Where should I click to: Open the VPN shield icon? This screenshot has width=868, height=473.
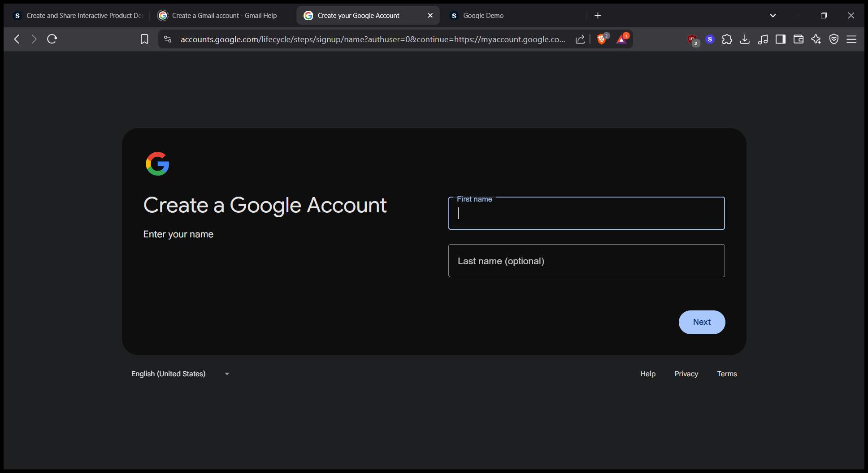(834, 39)
